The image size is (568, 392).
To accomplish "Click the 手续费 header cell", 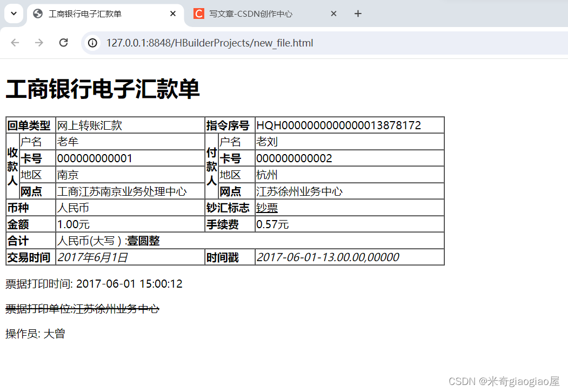I will 230,224.
